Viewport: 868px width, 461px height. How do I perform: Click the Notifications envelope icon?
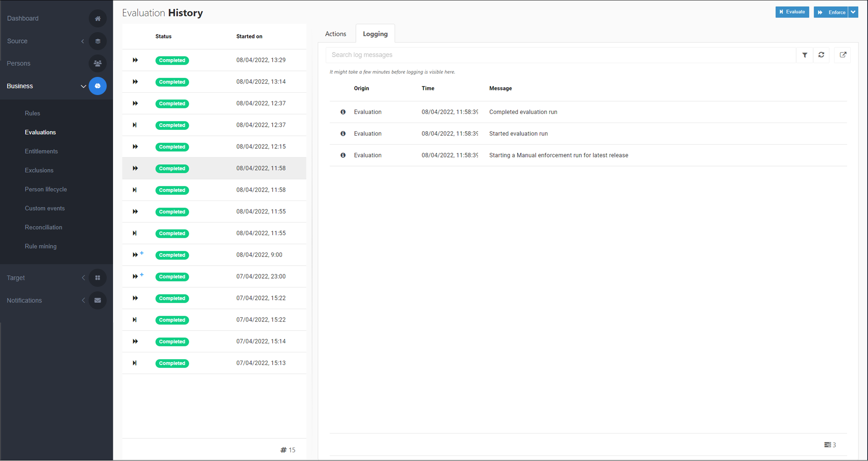coord(98,300)
